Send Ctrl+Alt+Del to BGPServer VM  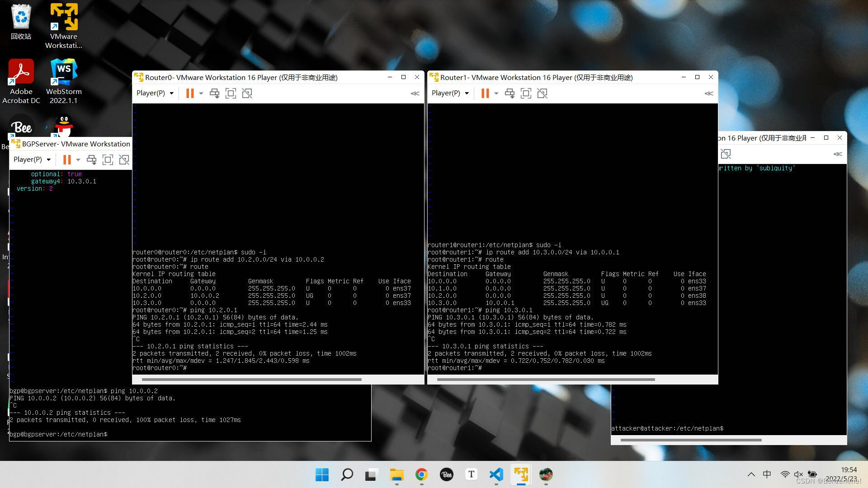pyautogui.click(x=91, y=160)
